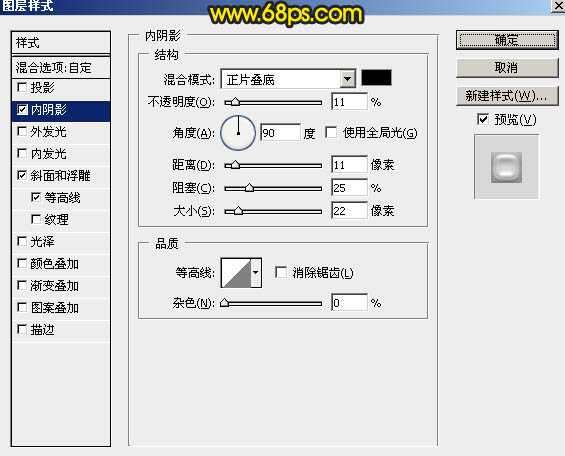The width and height of the screenshot is (565, 456).
Task: Click the 大小 value field showing 22
Action: pyautogui.click(x=349, y=211)
